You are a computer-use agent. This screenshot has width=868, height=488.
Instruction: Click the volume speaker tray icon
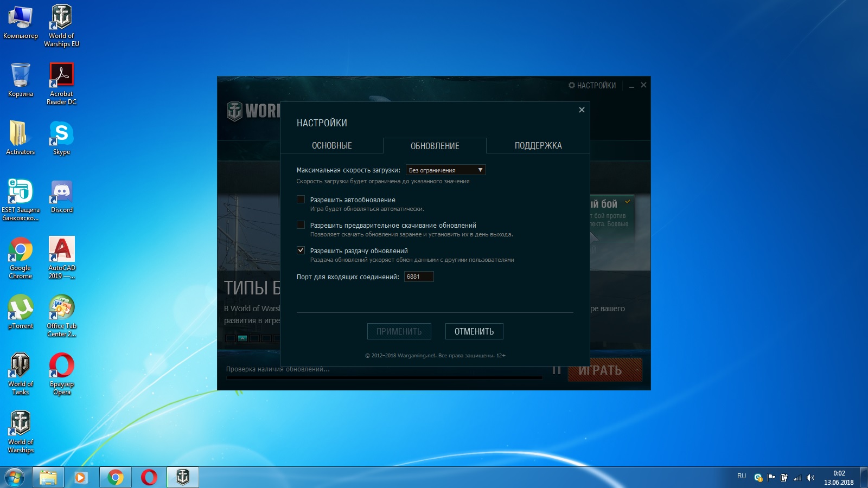point(810,478)
